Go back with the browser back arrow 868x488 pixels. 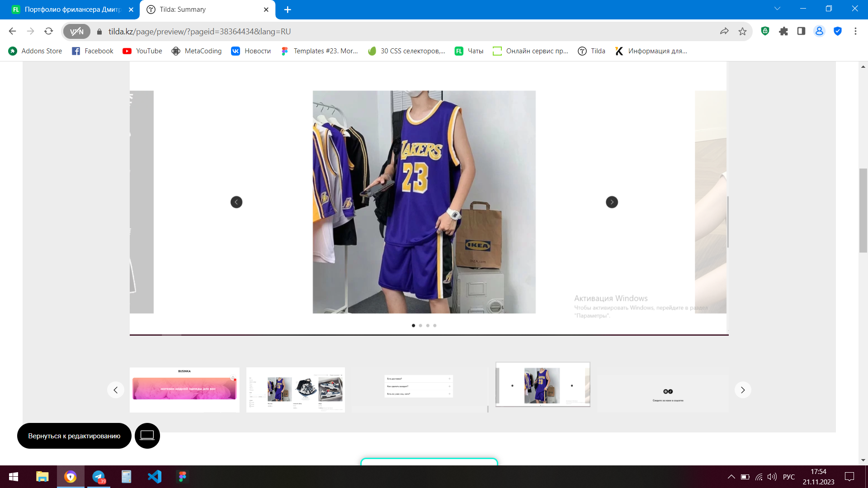pos(12,31)
